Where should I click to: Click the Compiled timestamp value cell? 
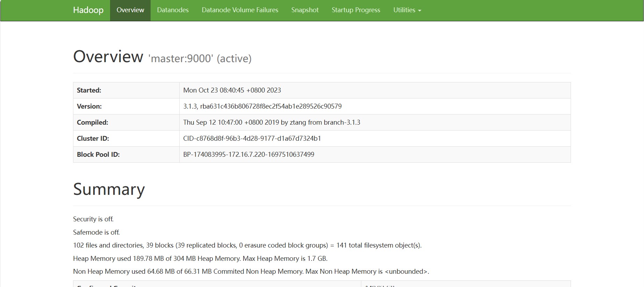click(272, 122)
